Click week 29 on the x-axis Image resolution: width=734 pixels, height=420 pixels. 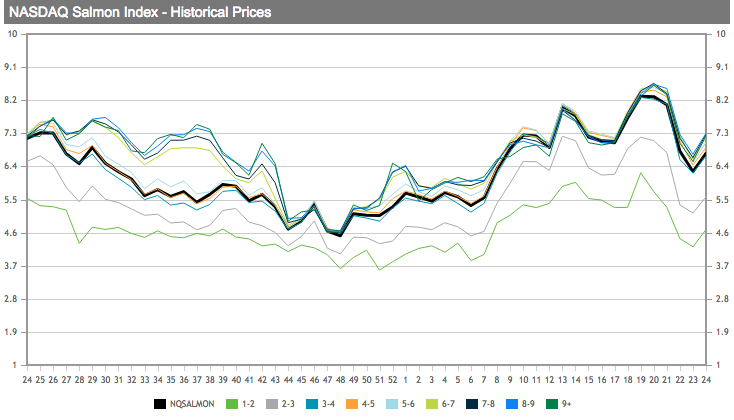[93, 380]
